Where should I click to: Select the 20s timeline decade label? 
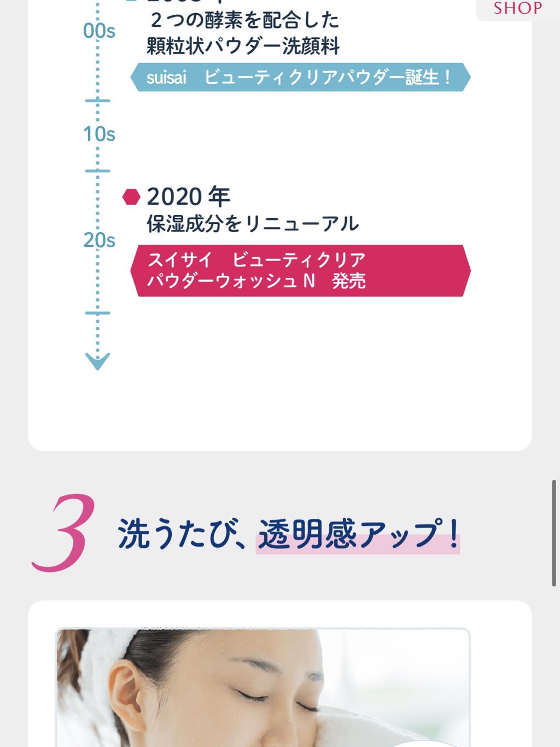tap(99, 240)
